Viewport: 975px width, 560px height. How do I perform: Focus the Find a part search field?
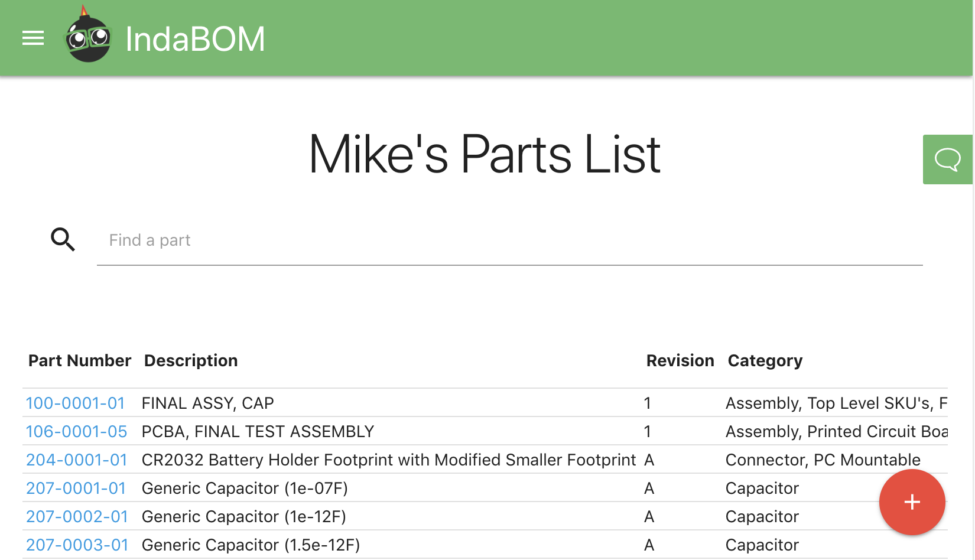[x=509, y=240]
